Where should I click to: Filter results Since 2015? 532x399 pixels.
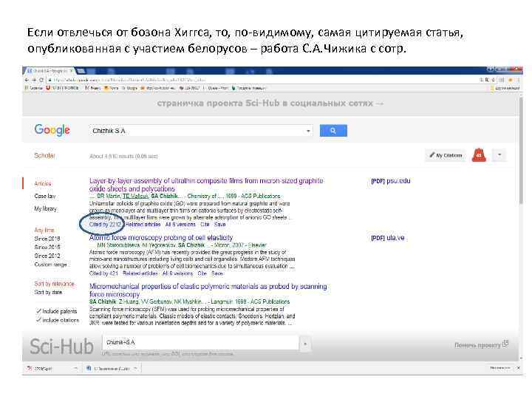(x=47, y=247)
